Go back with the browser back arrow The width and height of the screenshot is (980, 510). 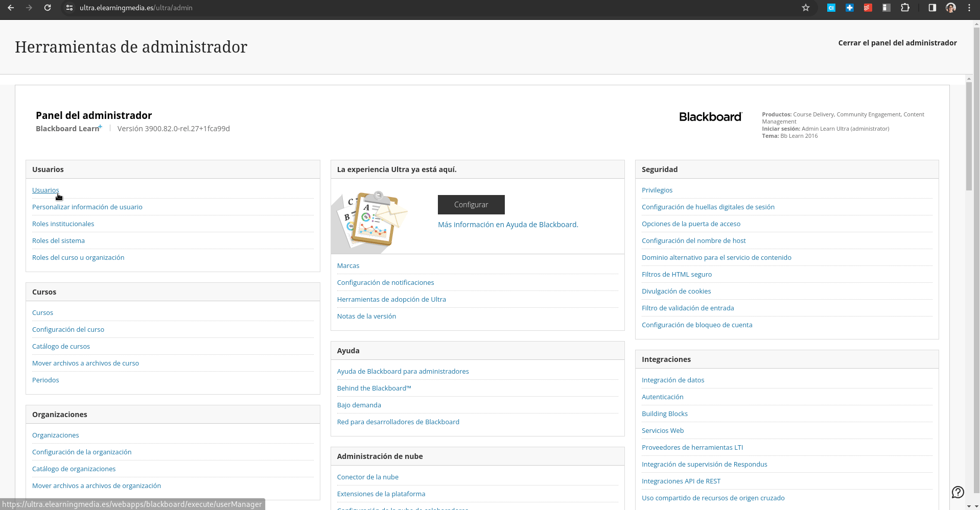coord(11,8)
